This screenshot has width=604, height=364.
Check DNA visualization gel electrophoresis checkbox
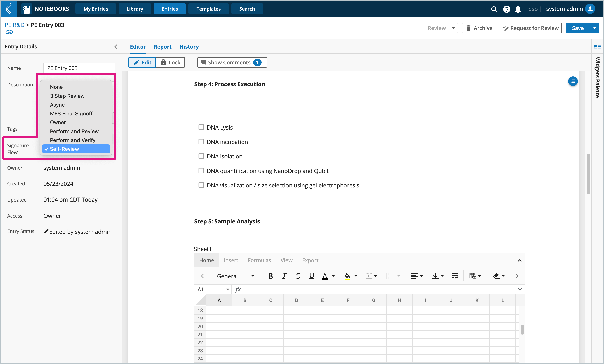coord(201,185)
